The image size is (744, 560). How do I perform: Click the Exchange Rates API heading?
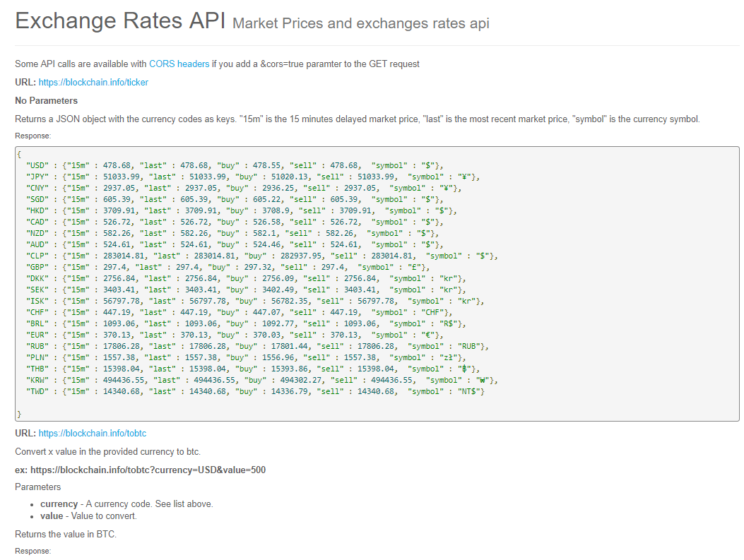pyautogui.click(x=120, y=21)
